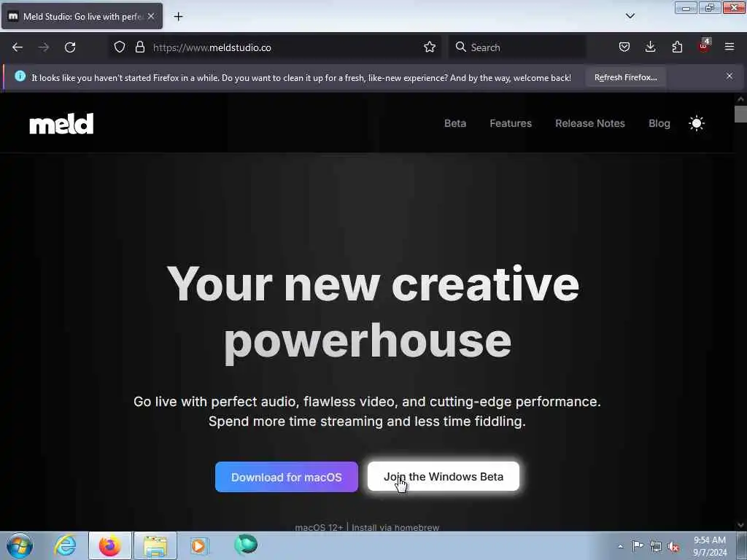Open a new browser tab

pos(178,17)
